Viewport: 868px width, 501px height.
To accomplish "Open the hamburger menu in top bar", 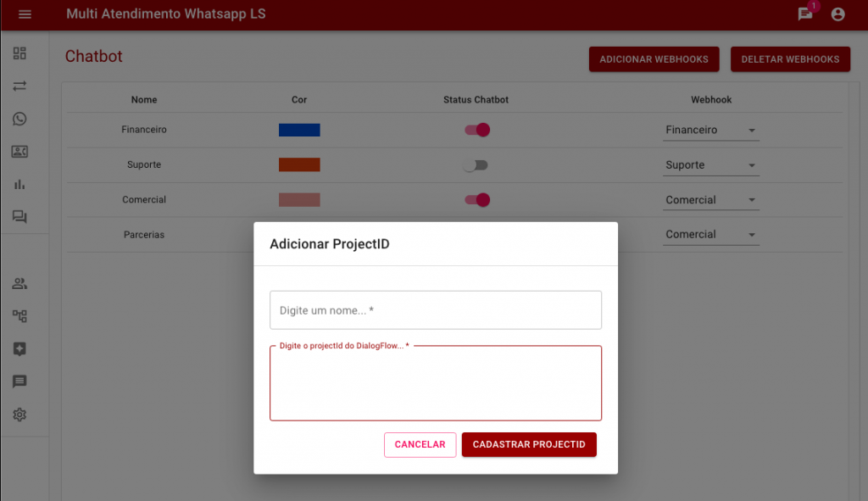I will point(25,14).
